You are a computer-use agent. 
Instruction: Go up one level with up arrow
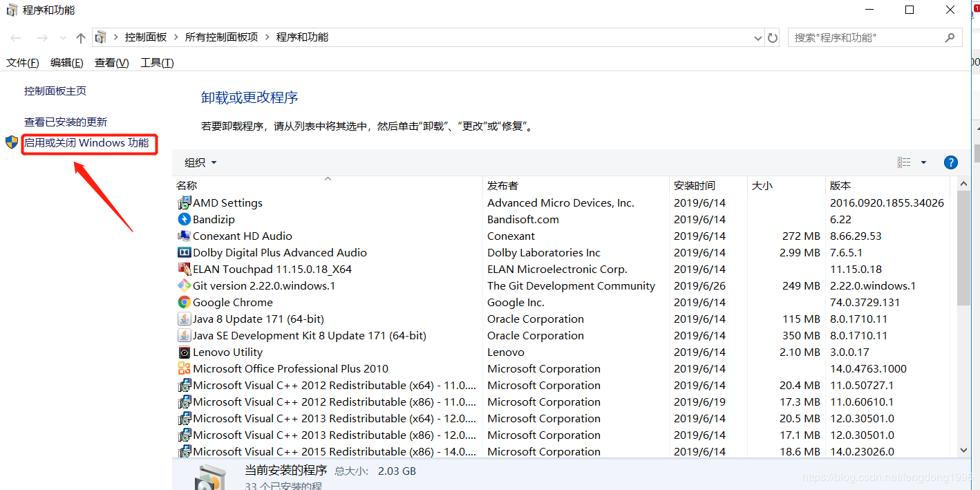(x=81, y=38)
